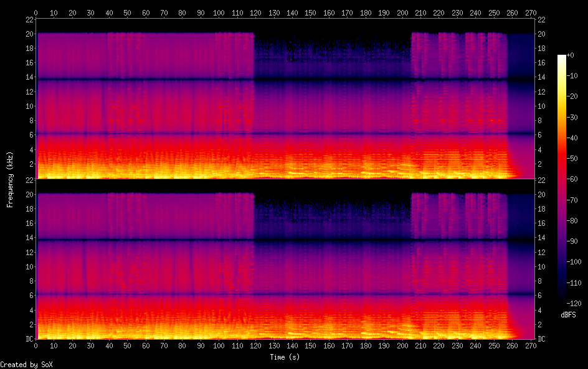The width and height of the screenshot is (588, 369).
Task: Click the "Created by SoX" credit text
Action: coord(26,365)
